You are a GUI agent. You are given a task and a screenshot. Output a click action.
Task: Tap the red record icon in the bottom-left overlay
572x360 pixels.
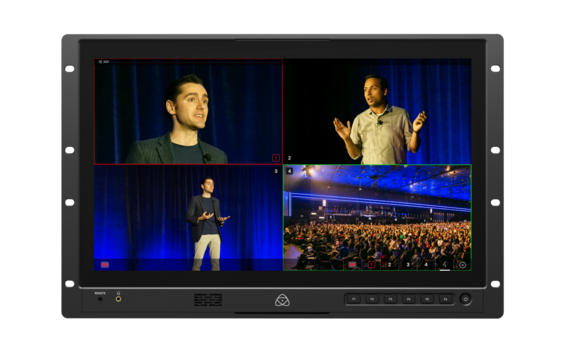[105, 265]
